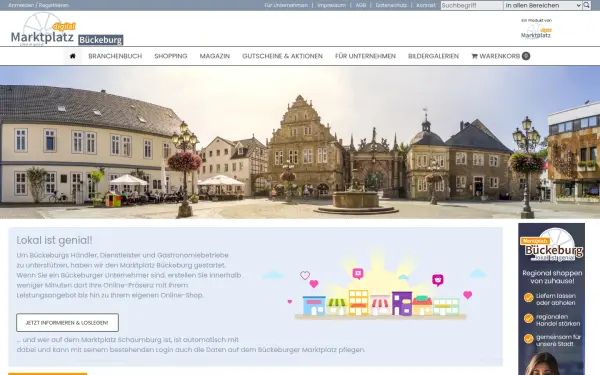
Task: Open the Bückeburg sidebar banner ad
Action: (x=551, y=299)
